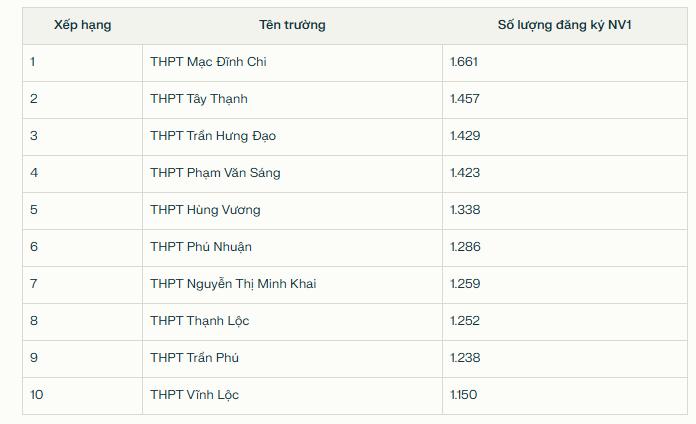Click THPT Trần Hưng Đạo row name
The image size is (696, 424).
click(213, 136)
